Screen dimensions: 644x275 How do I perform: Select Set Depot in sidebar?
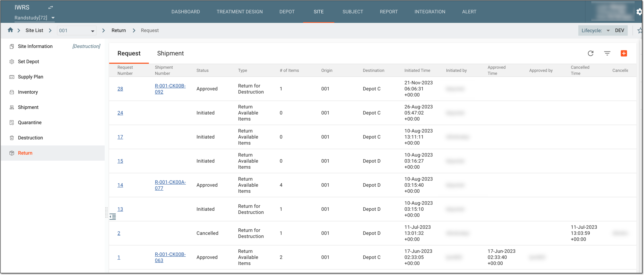pyautogui.click(x=28, y=62)
